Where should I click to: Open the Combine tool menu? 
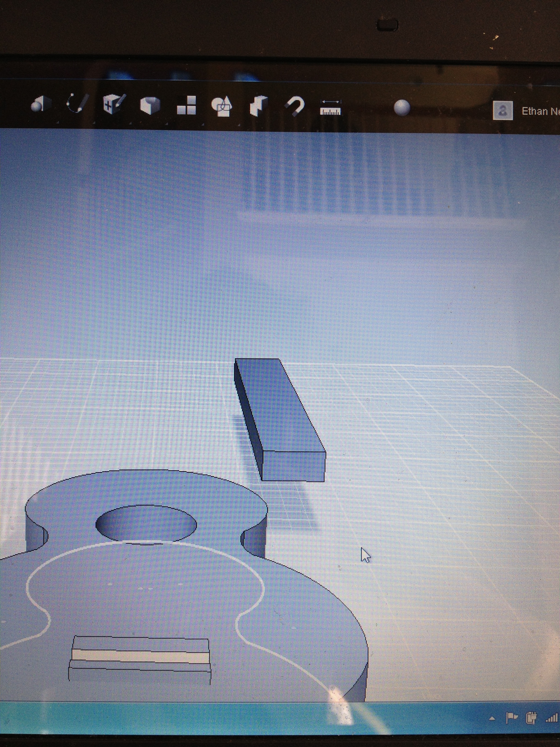(258, 106)
